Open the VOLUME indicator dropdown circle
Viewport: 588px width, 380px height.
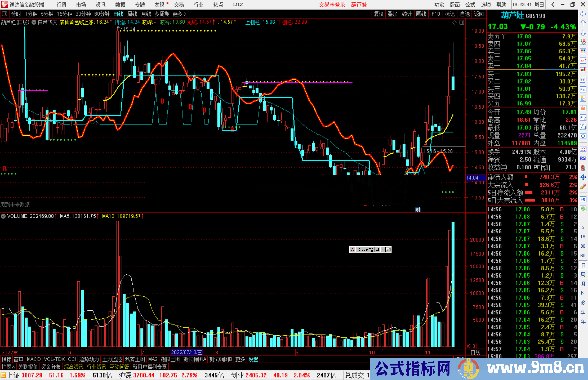pyautogui.click(x=3, y=216)
